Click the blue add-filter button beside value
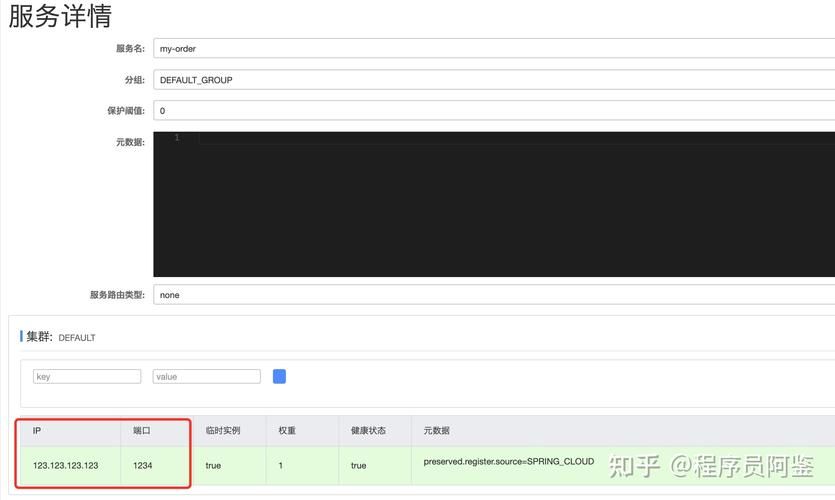835x500 pixels. (x=280, y=376)
